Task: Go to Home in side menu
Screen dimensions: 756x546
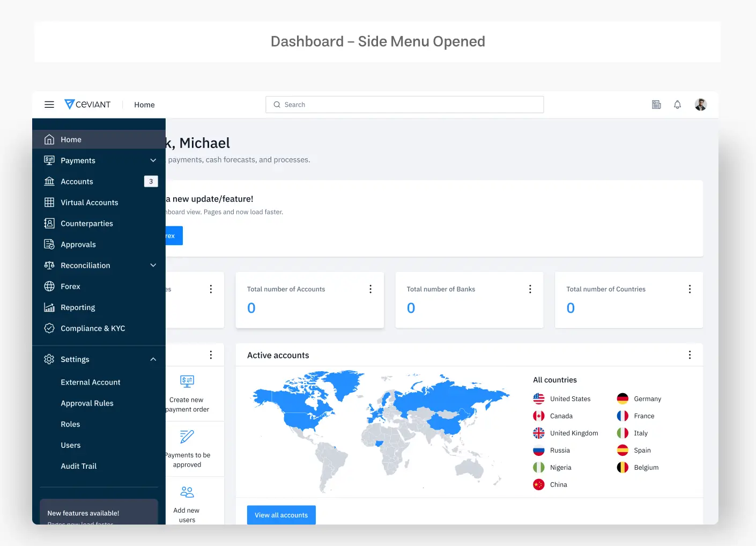Action: tap(99, 139)
